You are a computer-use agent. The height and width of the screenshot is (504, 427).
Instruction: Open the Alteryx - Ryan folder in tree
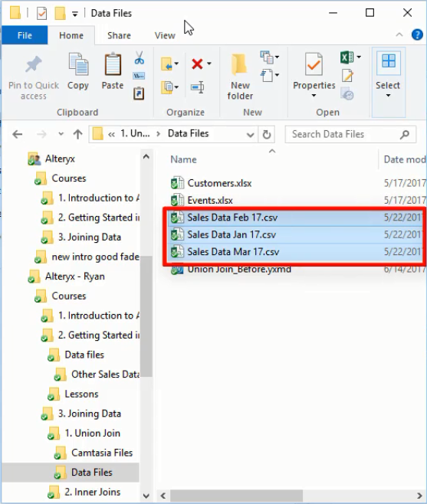(74, 277)
